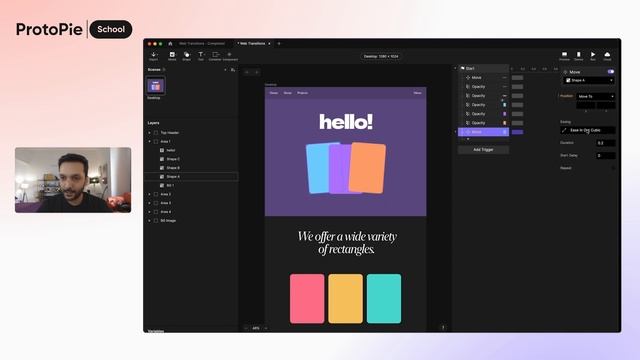Select the Component tool
The width and height of the screenshot is (640, 360).
coord(230,56)
